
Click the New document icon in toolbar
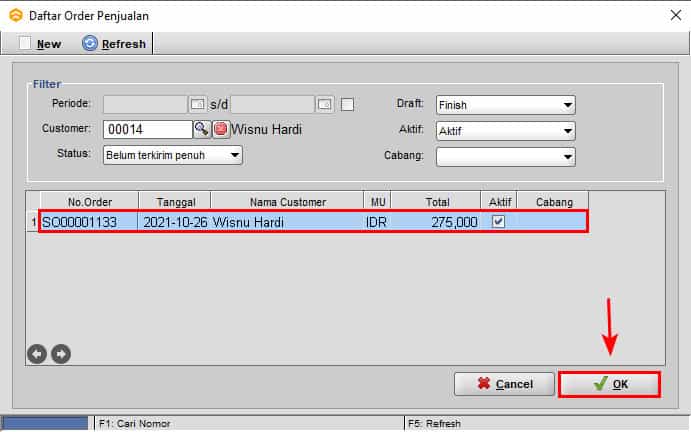pos(26,43)
